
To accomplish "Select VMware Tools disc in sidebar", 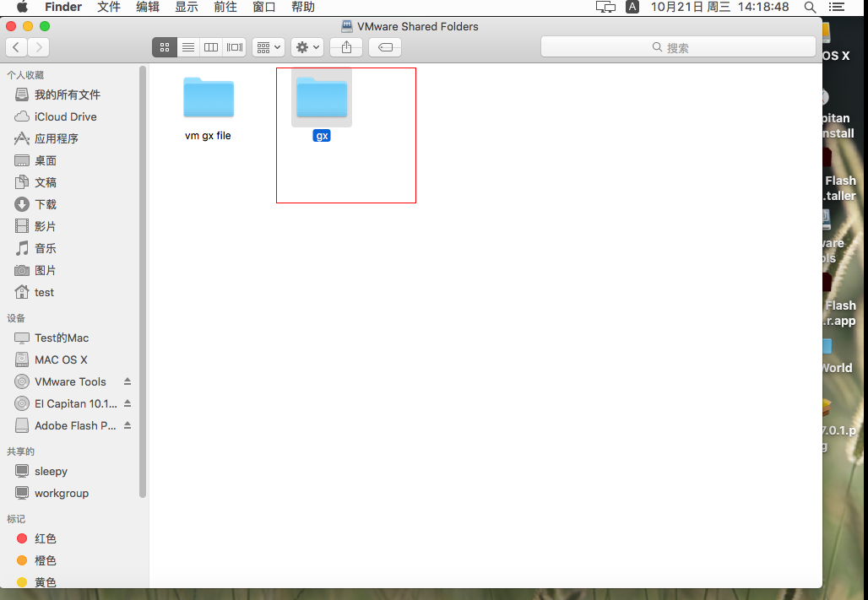I will pyautogui.click(x=60, y=382).
